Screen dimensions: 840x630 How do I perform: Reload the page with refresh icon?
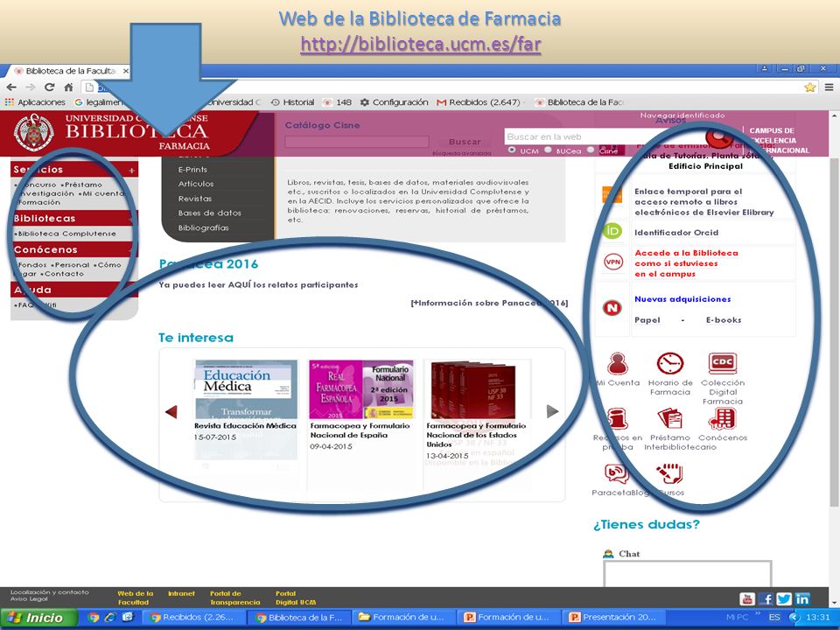click(49, 87)
